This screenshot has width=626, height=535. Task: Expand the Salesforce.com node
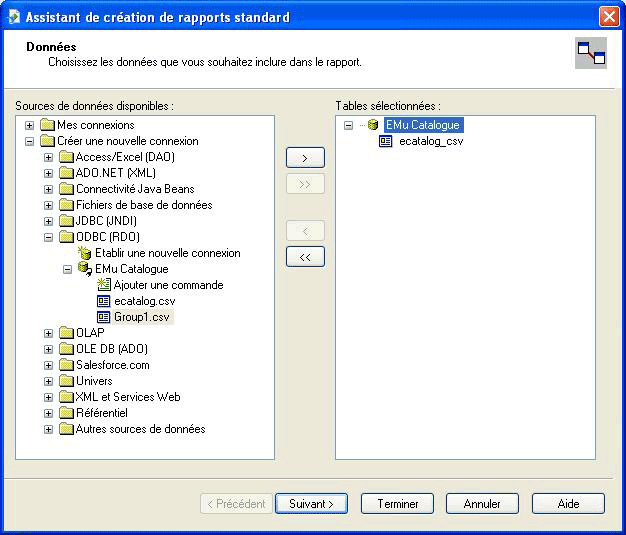pos(48,365)
